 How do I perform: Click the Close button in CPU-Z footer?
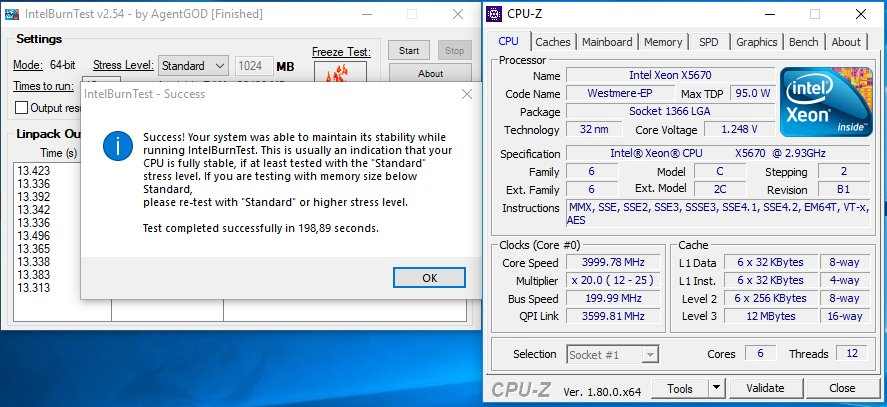click(x=842, y=388)
